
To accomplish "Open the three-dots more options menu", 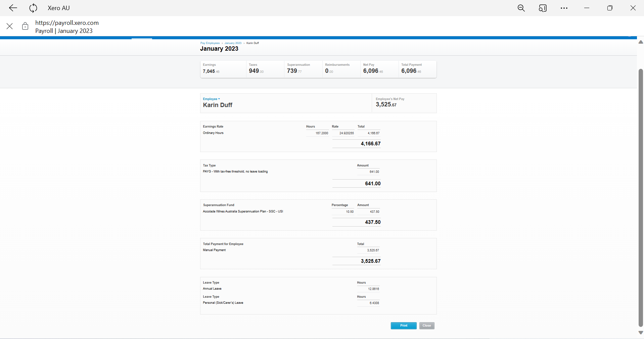I will (564, 8).
